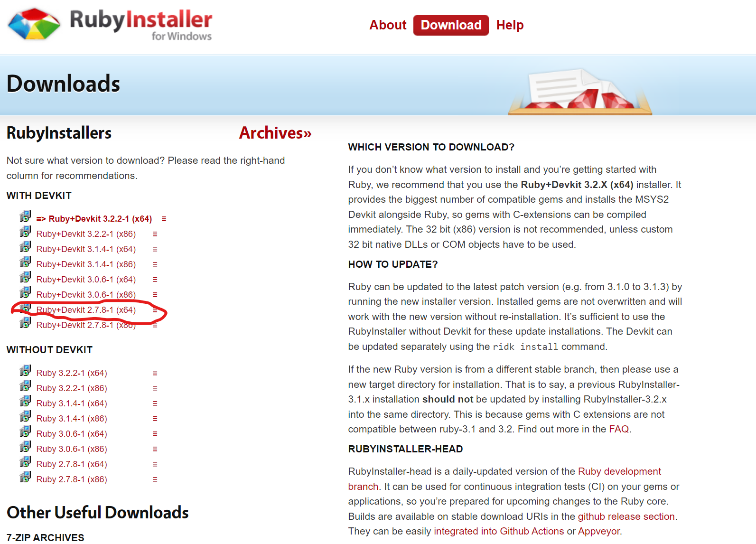Click installer icon beside Ruby 3.0.6-1 (x64)
Viewport: 756px width, 544px height.
pos(25,432)
